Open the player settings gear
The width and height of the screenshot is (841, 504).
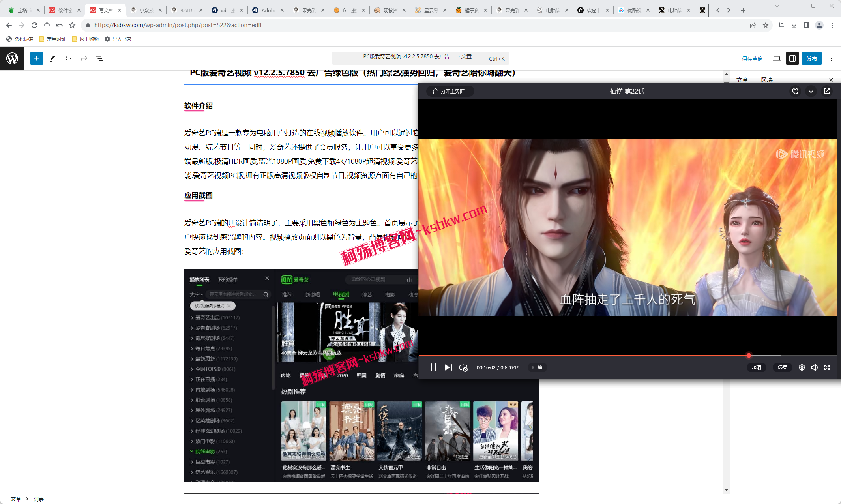tap(802, 367)
